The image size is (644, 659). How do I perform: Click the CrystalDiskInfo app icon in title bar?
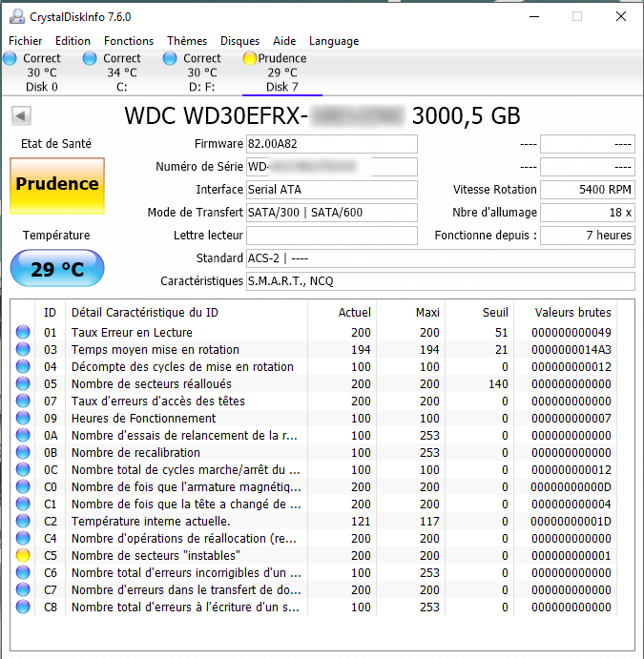pos(17,17)
